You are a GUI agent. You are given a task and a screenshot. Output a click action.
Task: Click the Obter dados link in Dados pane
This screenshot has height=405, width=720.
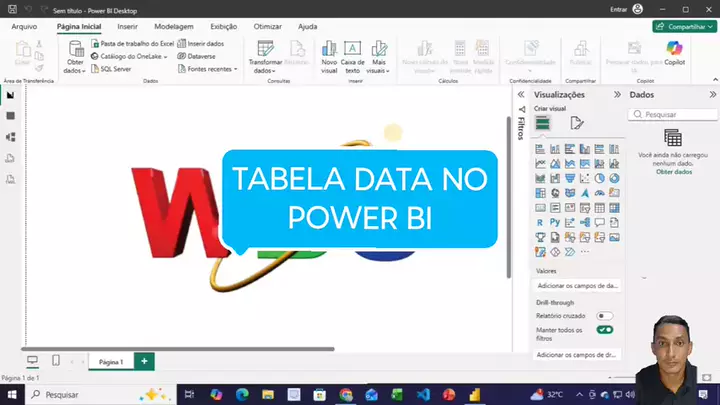coord(673,172)
